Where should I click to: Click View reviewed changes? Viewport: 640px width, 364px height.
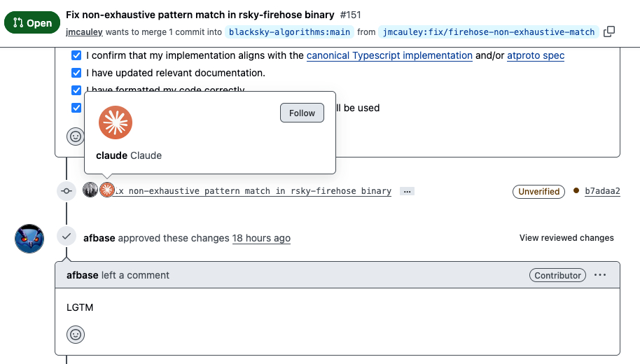(566, 238)
